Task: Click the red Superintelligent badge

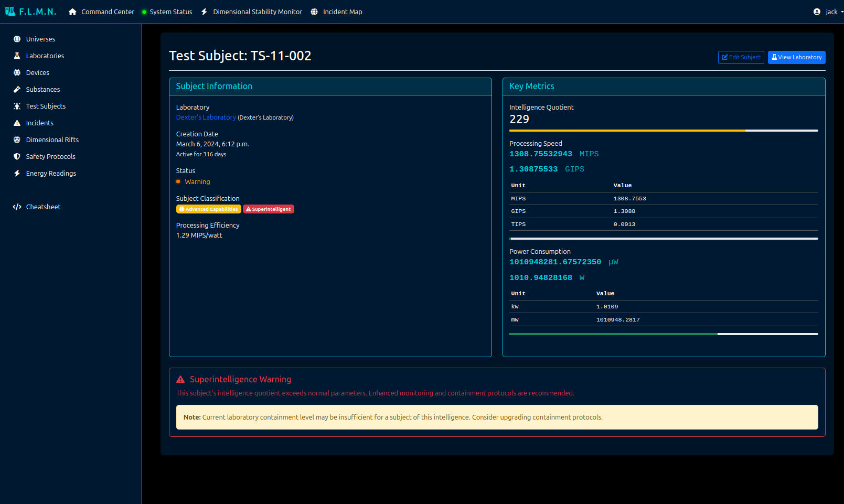Action: pyautogui.click(x=269, y=209)
